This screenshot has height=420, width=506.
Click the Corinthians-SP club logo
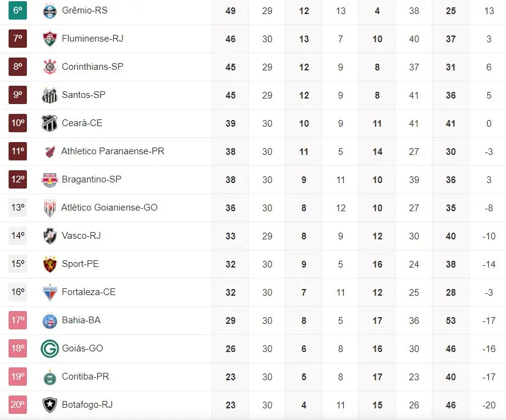50,67
